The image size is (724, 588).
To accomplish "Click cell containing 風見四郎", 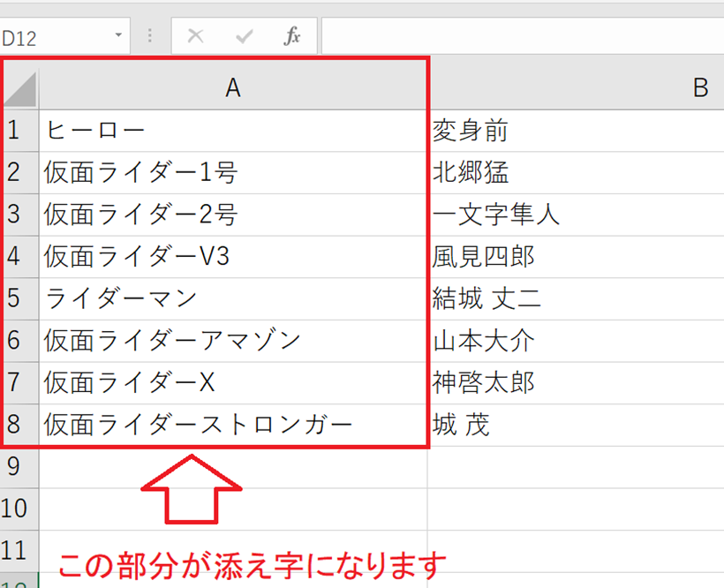I will pyautogui.click(x=574, y=257).
